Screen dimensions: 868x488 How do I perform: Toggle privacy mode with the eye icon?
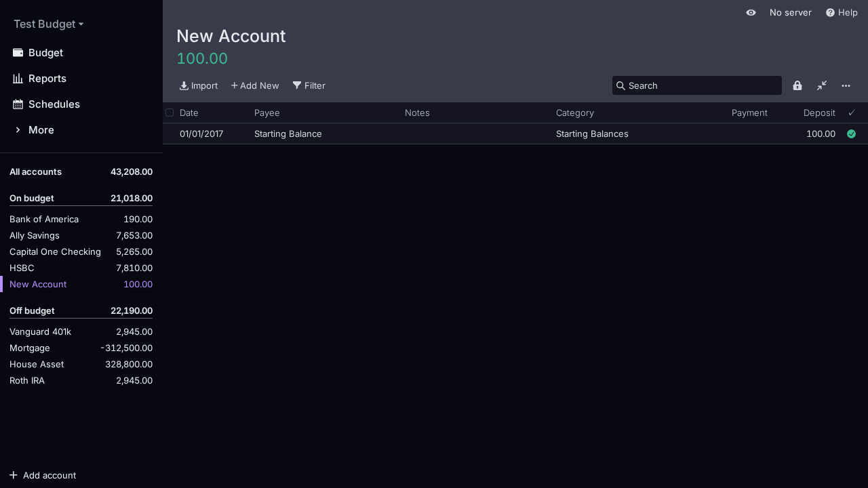(751, 13)
